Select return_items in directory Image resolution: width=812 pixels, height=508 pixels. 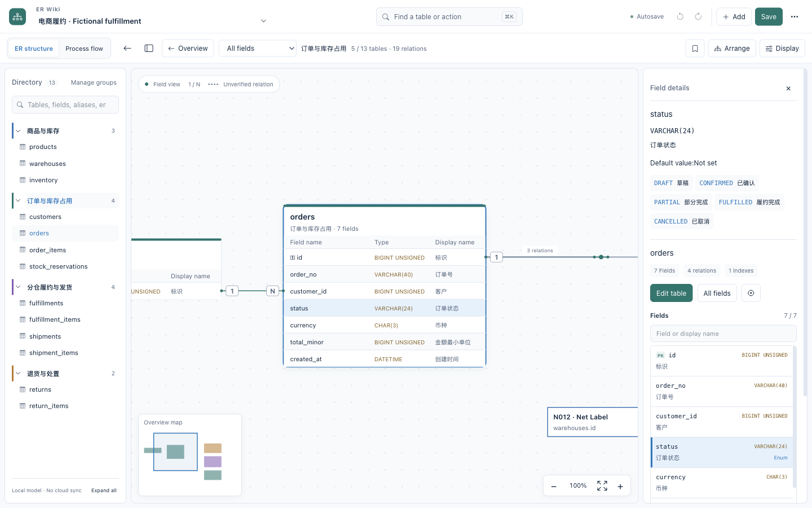pos(65,406)
